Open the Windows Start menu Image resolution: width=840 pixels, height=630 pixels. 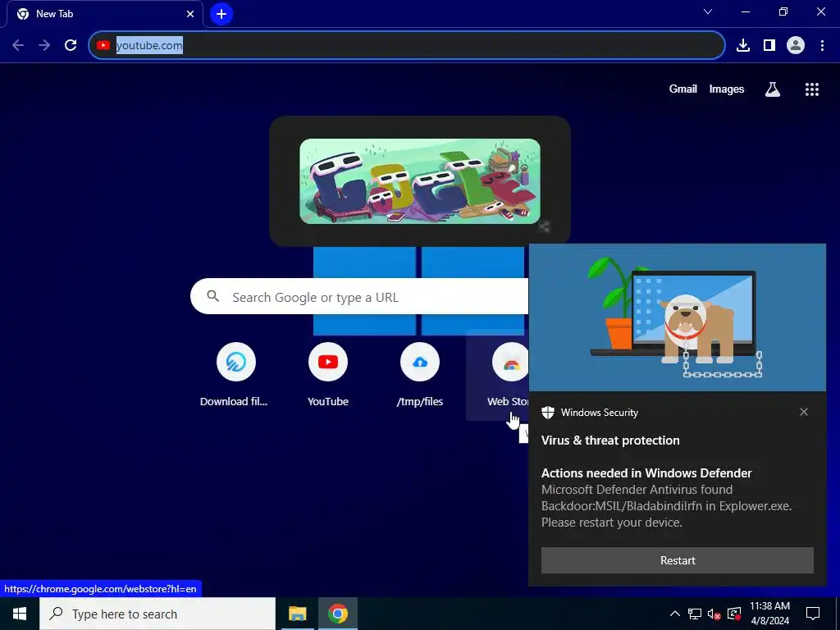pyautogui.click(x=20, y=614)
